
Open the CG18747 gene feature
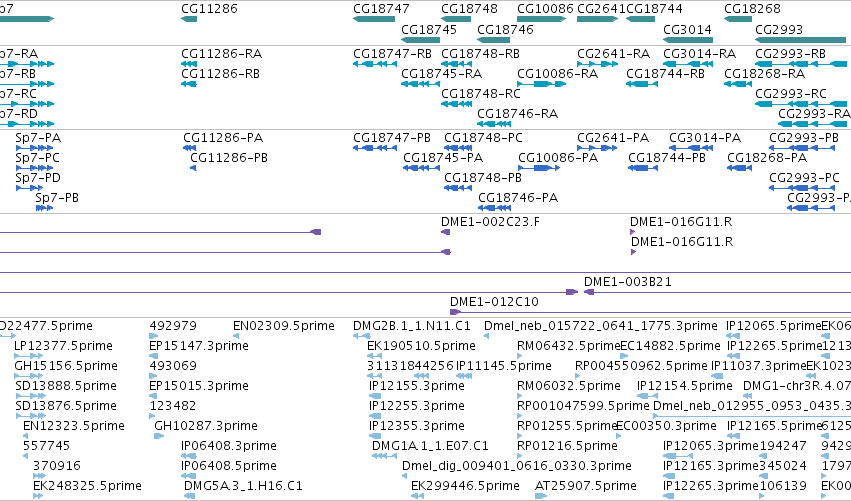[x=374, y=19]
